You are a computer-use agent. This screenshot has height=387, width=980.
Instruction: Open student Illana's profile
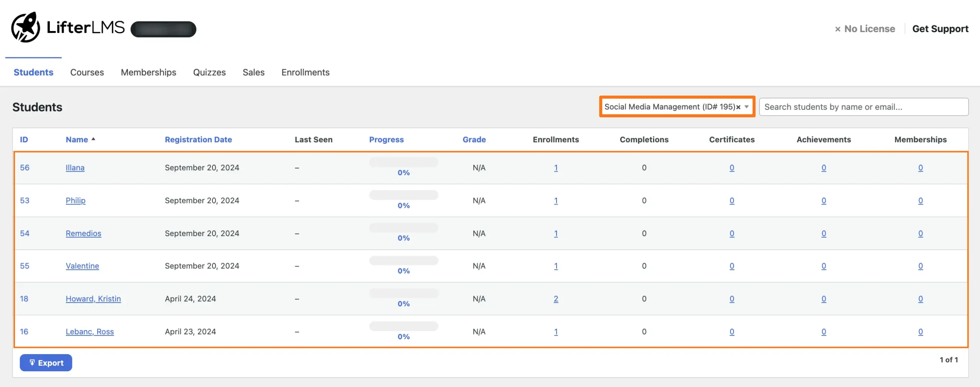(75, 167)
